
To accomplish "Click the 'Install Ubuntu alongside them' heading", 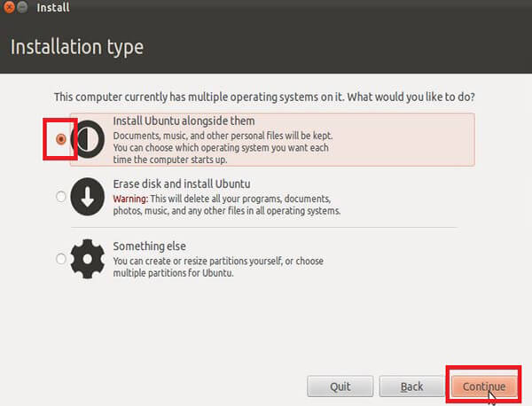I will pyautogui.click(x=184, y=121).
